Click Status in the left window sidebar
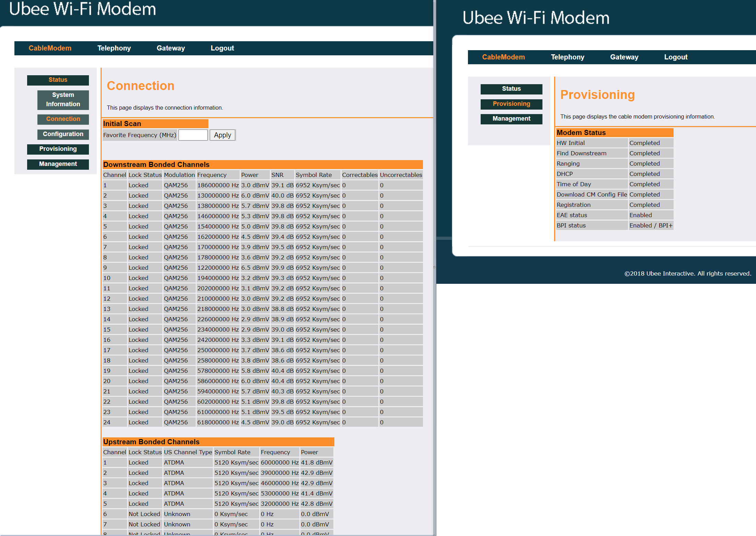The height and width of the screenshot is (536, 756). (58, 80)
